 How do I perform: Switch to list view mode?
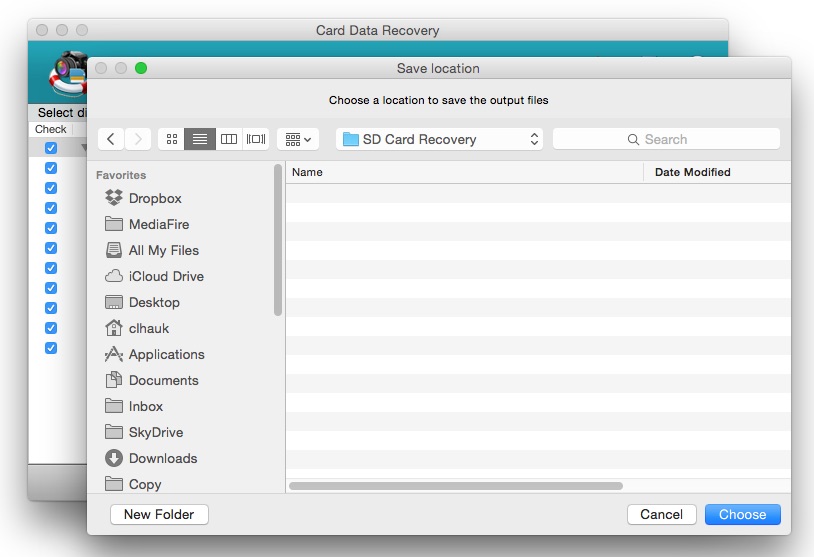[x=200, y=139]
